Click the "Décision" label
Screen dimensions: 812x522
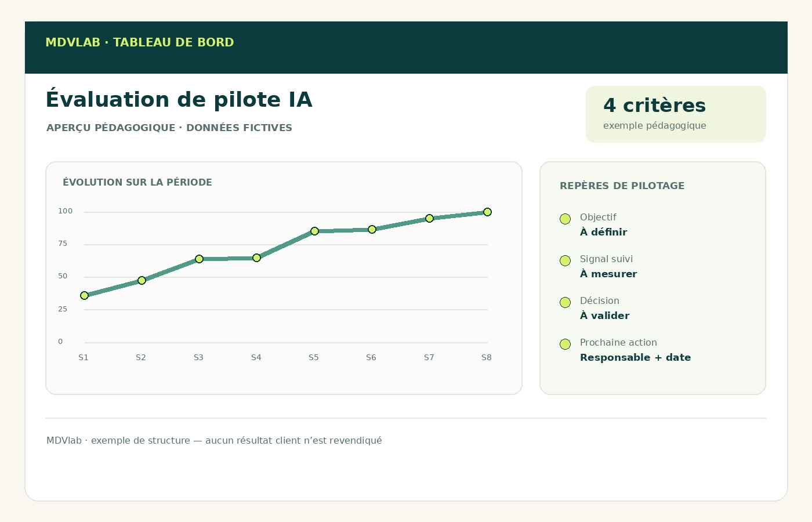[x=600, y=300]
